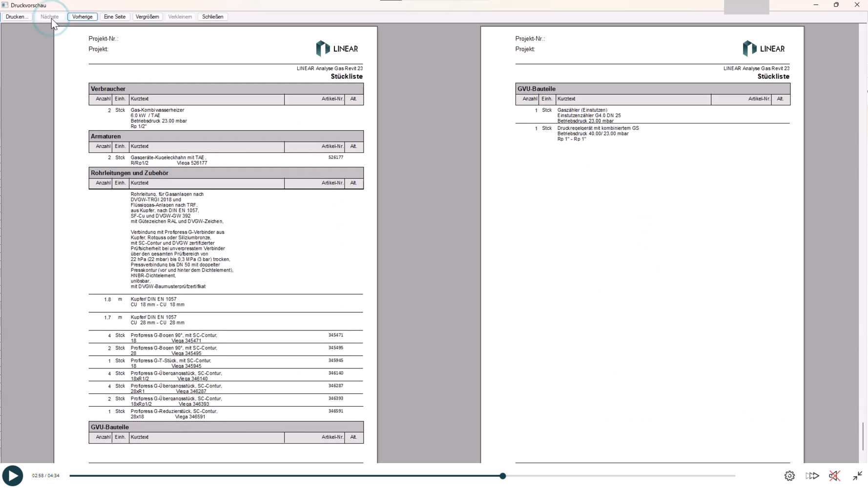868x488 pixels.
Task: Close preview with Schließen button
Action: [x=212, y=17]
